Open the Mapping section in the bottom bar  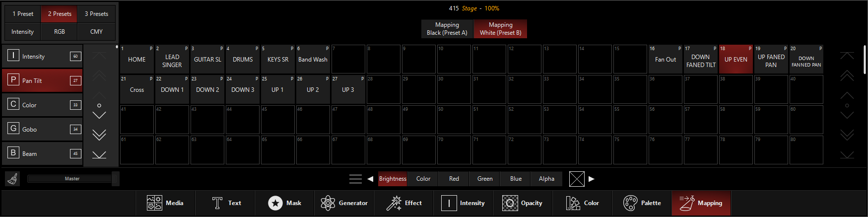(x=701, y=203)
